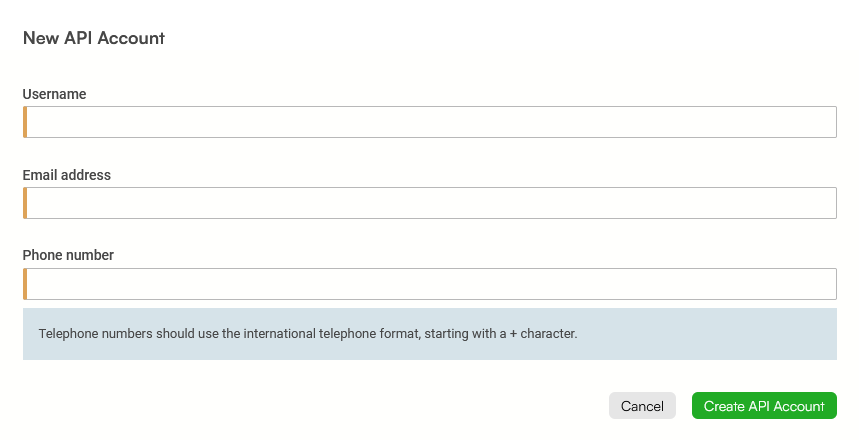Click the green Create API Account button
859x440 pixels.
click(x=764, y=406)
